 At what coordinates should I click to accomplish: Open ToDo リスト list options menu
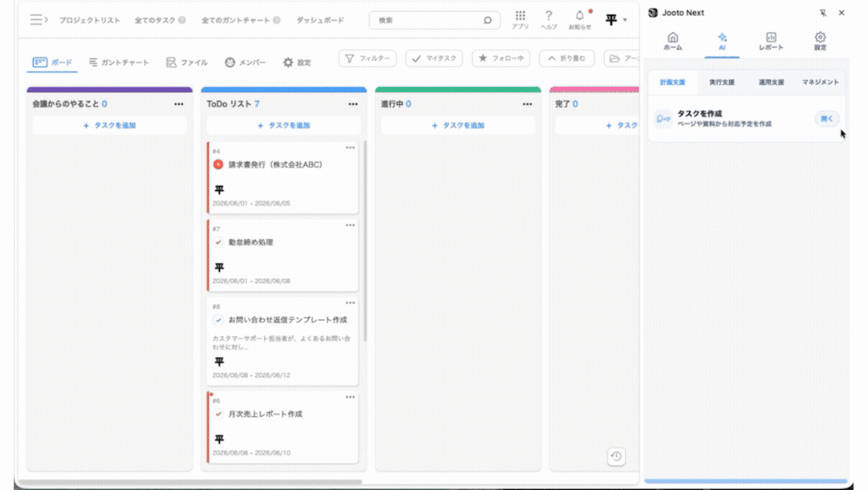click(353, 103)
